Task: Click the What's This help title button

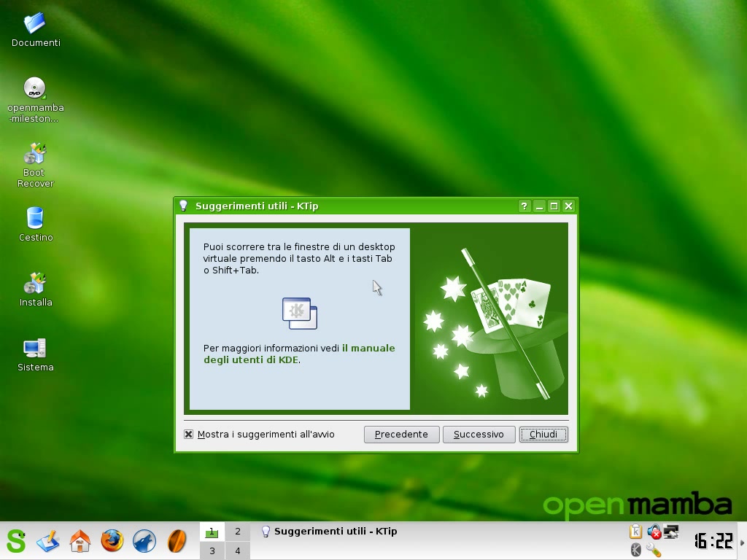Action: 524,206
